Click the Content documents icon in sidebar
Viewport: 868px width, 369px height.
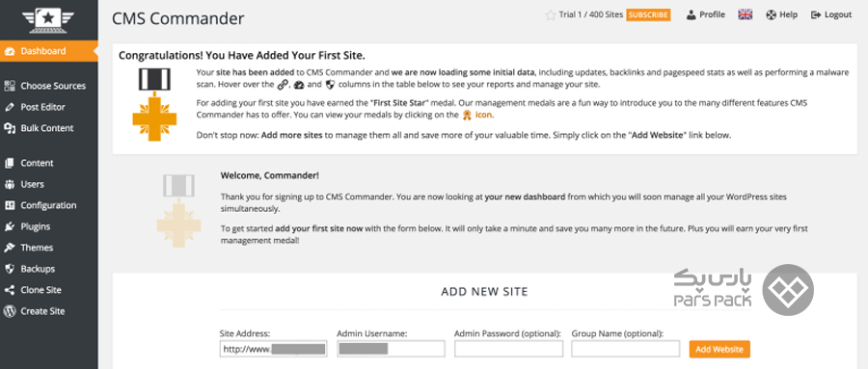pyautogui.click(x=10, y=163)
